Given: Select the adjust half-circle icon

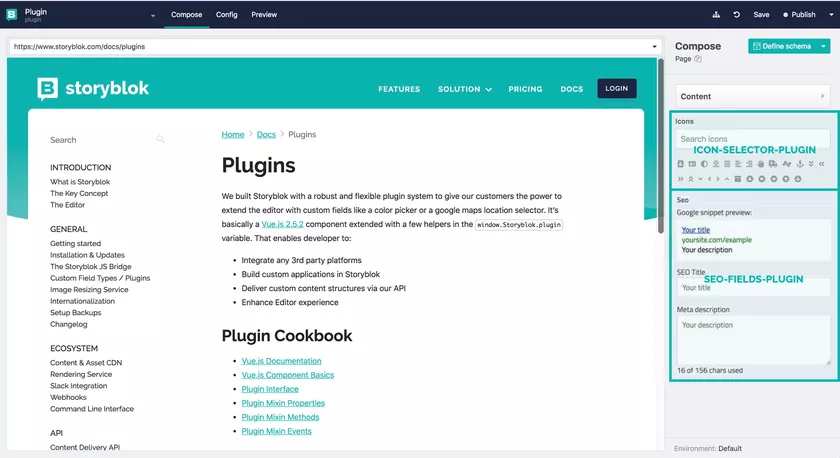Looking at the screenshot, I should [704, 164].
